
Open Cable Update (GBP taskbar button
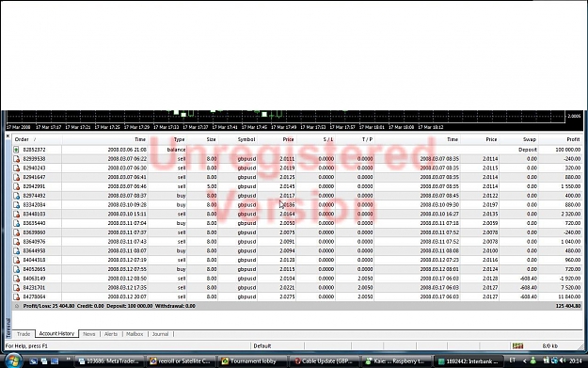(325, 360)
